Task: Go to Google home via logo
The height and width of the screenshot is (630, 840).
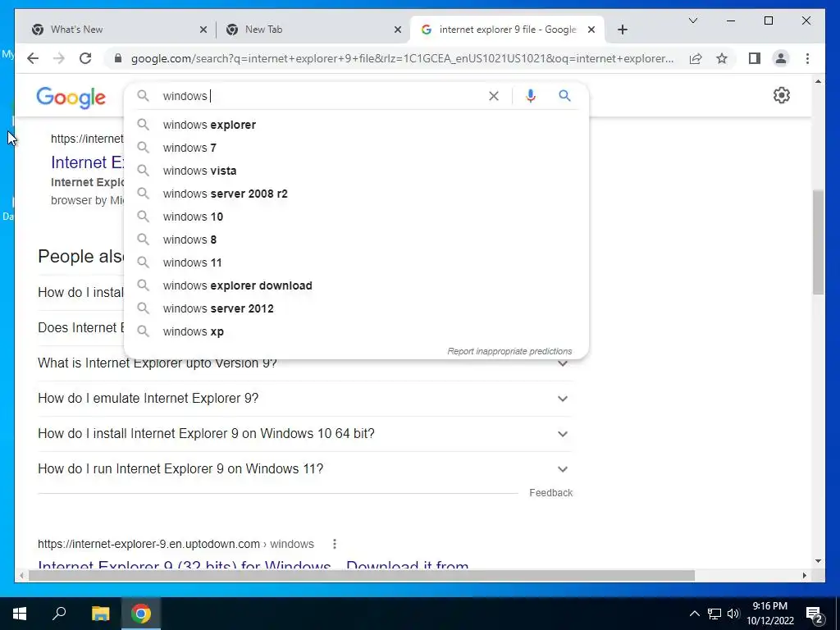Action: tap(71, 98)
